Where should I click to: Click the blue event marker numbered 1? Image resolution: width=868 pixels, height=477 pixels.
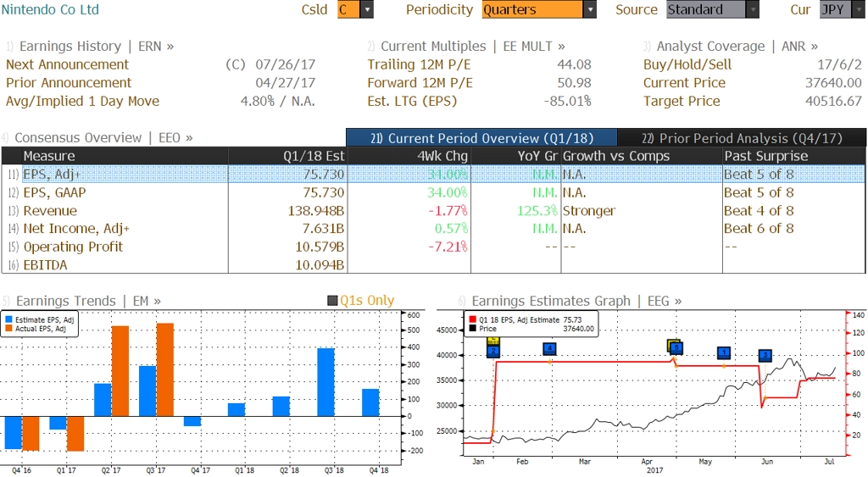click(x=724, y=352)
